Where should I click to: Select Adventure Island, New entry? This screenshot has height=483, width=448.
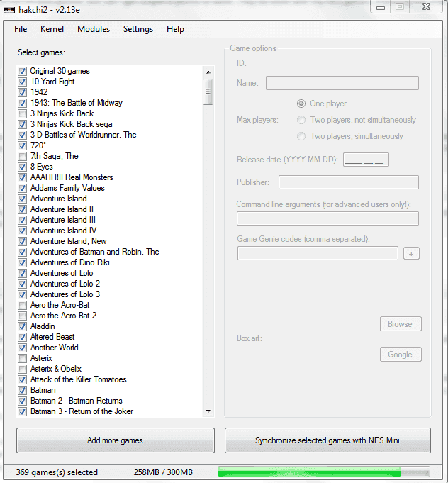[69, 241]
